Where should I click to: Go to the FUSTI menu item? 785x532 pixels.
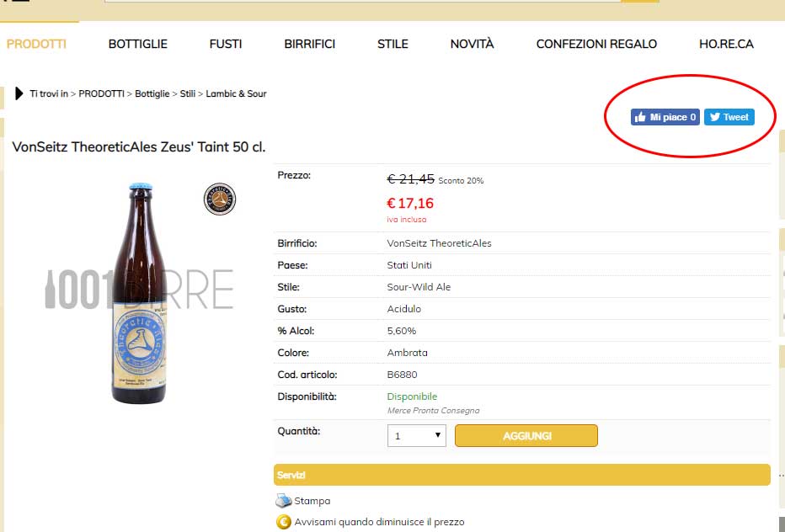click(x=226, y=44)
